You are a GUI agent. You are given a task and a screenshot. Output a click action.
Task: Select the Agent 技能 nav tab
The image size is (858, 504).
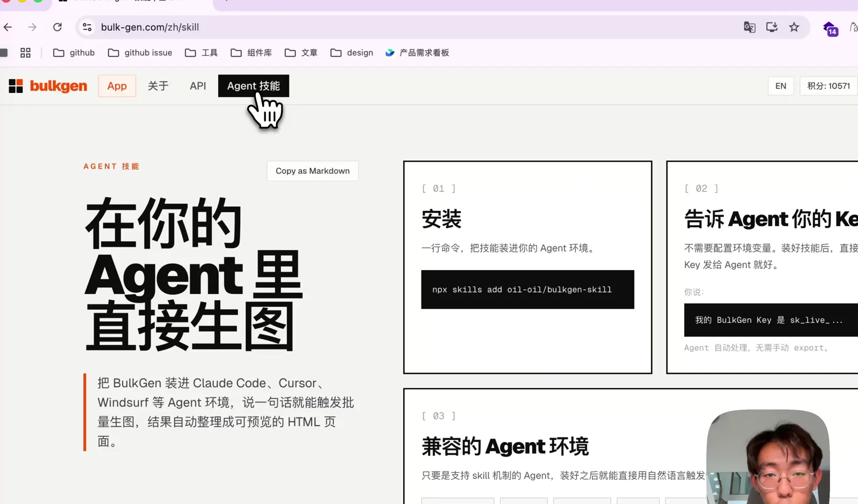(254, 86)
